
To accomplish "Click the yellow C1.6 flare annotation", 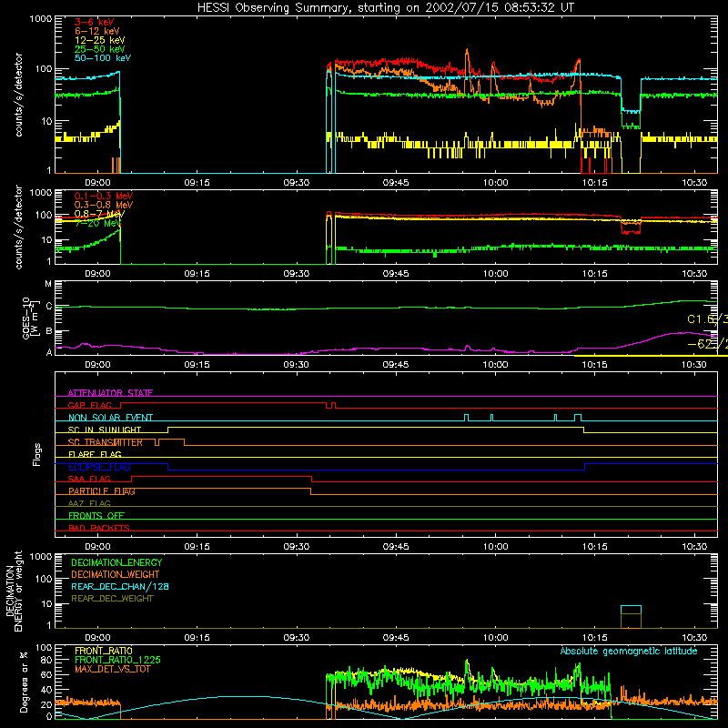I will click(x=708, y=319).
